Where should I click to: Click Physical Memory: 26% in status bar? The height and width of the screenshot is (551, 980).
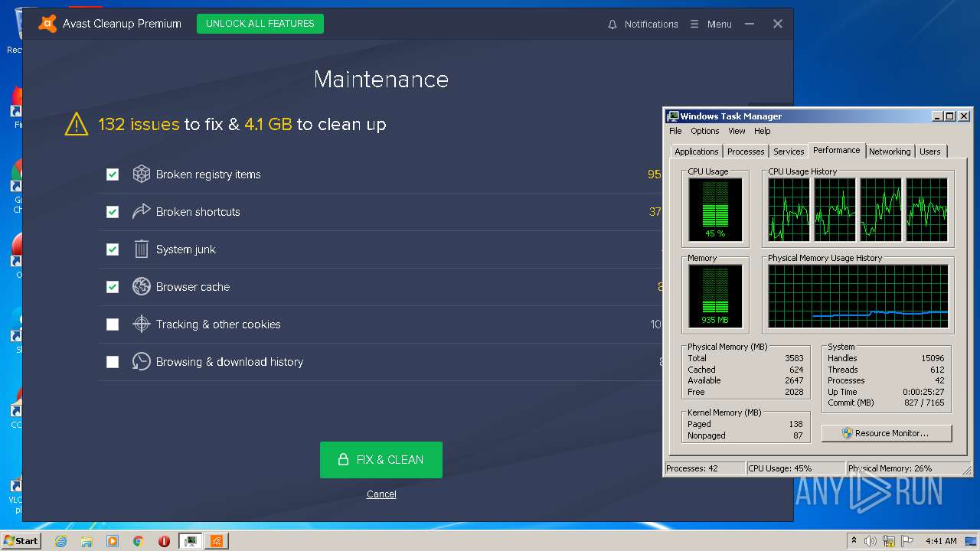(x=890, y=468)
